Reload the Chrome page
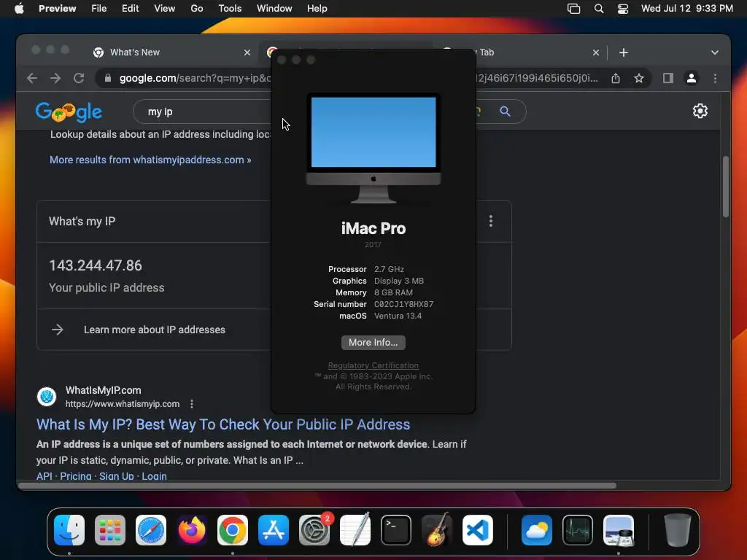Viewport: 747px width, 560px height. (x=79, y=78)
